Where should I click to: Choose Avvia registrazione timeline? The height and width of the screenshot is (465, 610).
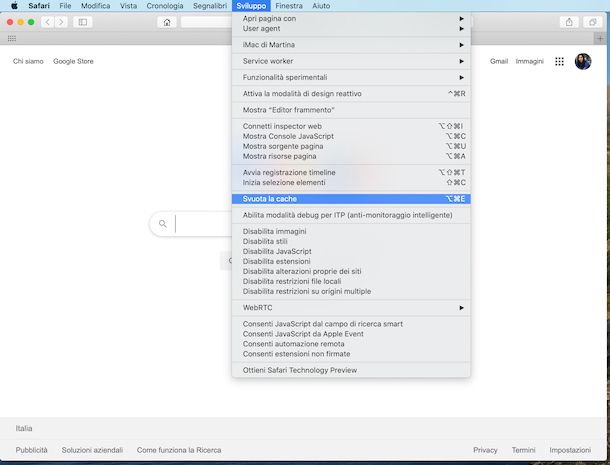[351, 172]
